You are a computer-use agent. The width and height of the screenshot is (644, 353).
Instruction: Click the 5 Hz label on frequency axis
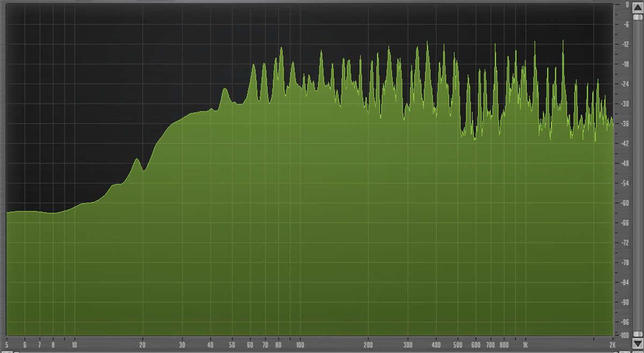coord(6,344)
